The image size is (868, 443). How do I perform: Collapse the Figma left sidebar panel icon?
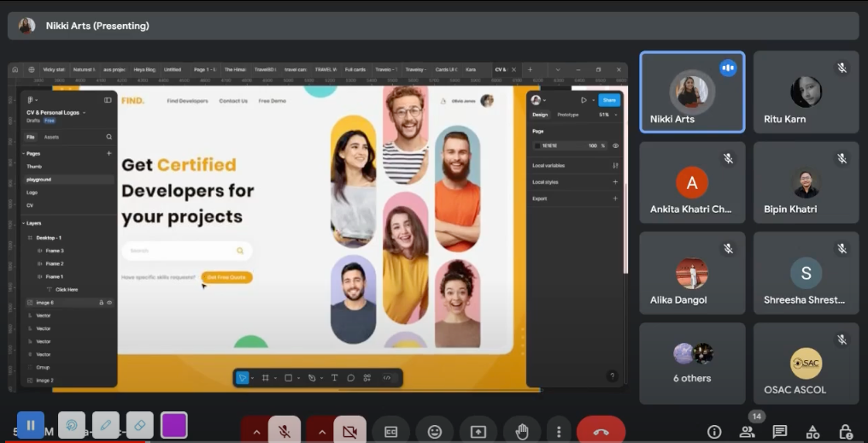108,100
